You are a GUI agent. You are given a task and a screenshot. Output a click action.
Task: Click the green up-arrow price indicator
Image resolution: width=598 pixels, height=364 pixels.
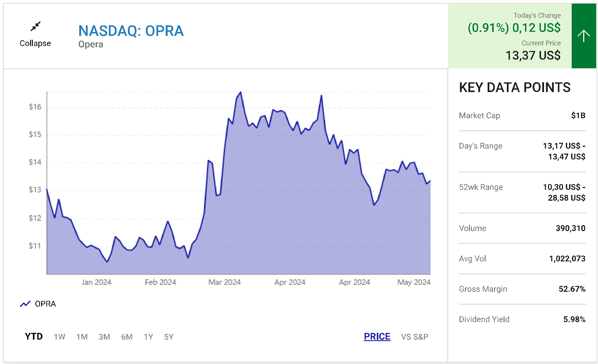coord(583,36)
